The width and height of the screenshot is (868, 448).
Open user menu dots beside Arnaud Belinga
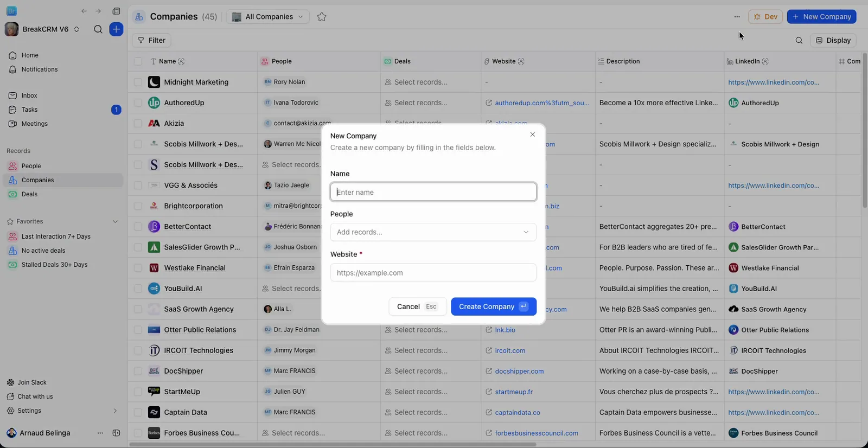point(100,433)
